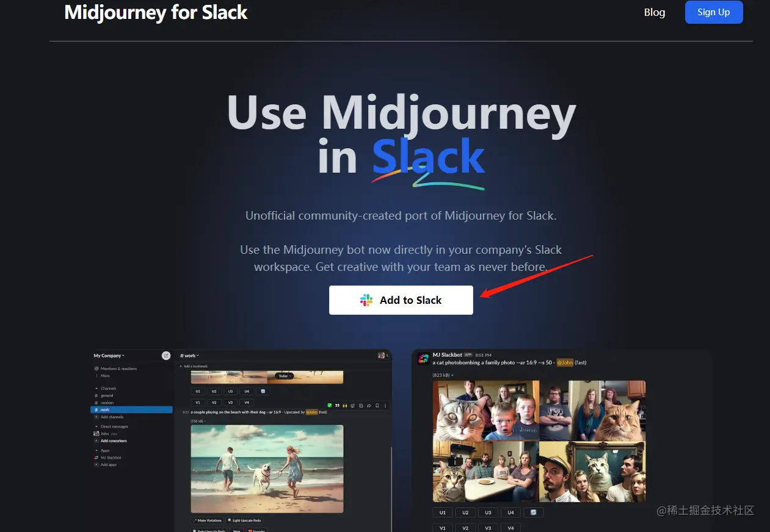Click the eyes emoji reaction icon
770x532 pixels.
pos(337,405)
